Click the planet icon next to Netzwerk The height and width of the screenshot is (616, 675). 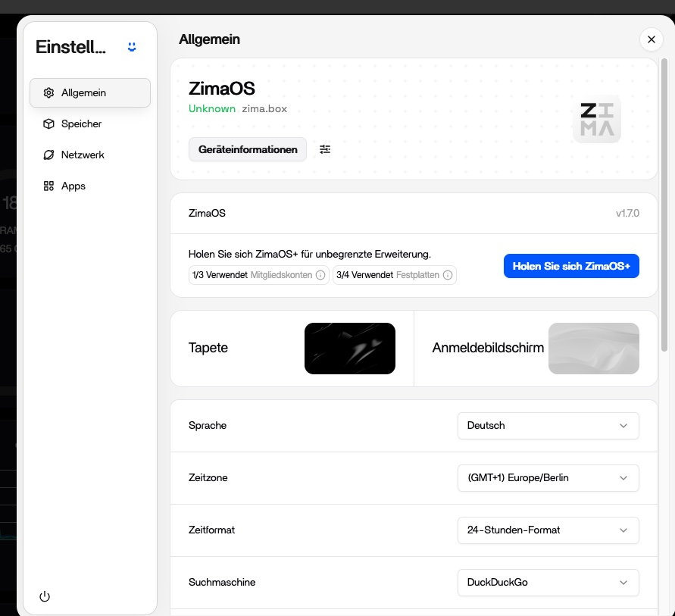[48, 155]
